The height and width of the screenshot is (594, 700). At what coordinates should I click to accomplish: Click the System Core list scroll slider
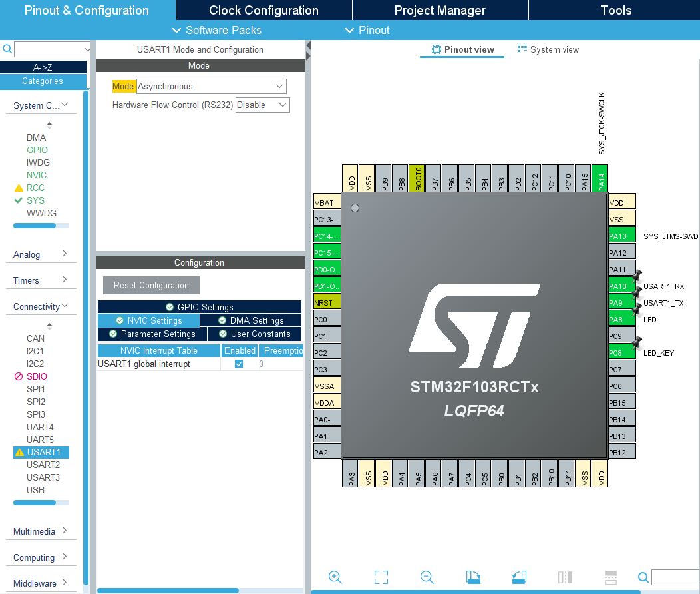click(x=35, y=226)
